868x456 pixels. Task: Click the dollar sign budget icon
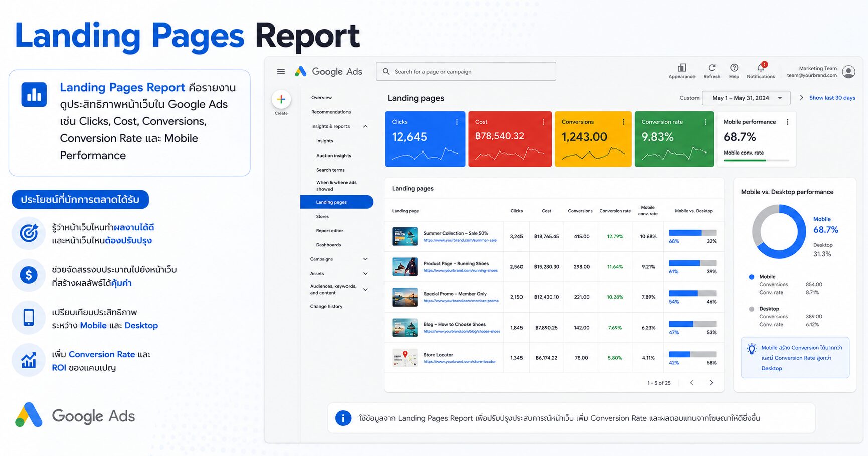(29, 275)
